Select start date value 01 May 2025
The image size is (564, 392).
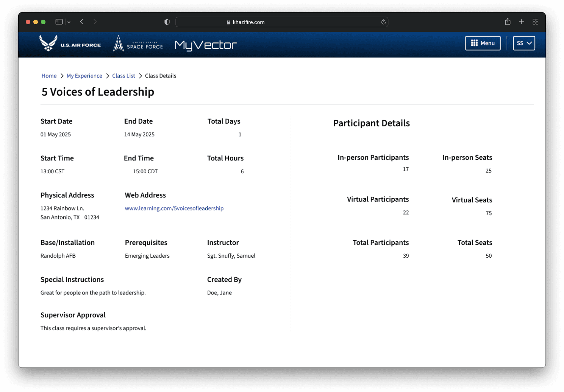coord(56,134)
